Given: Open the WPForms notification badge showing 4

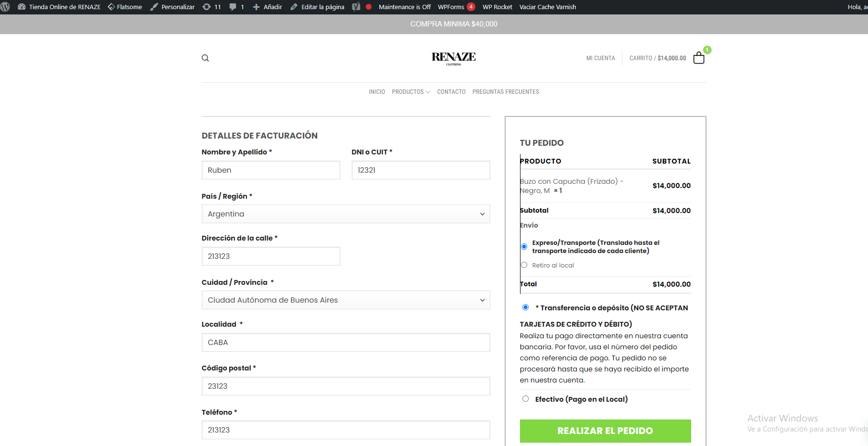Looking at the screenshot, I should coord(471,7).
